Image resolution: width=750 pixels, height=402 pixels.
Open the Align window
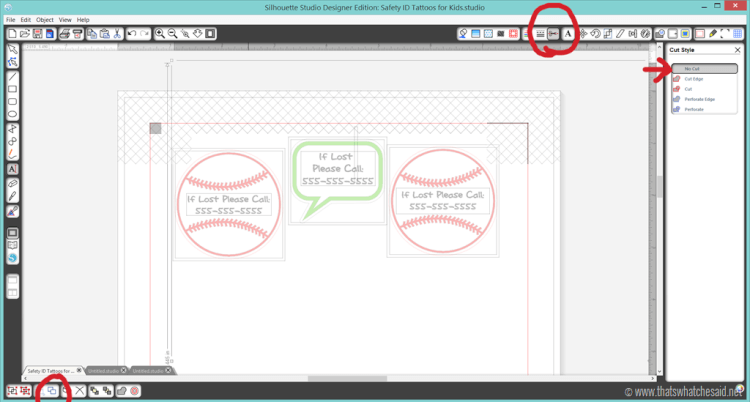pyautogui.click(x=633, y=34)
